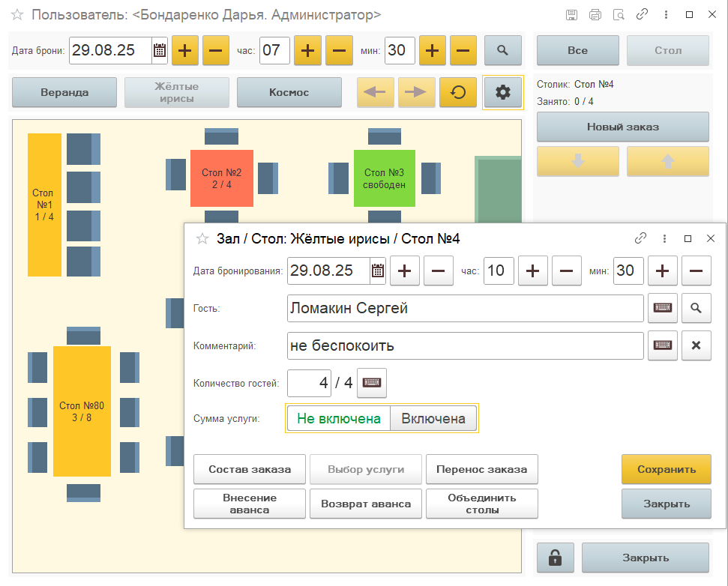This screenshot has width=728, height=586.
Task: Open the gear settings button
Action: 502,92
